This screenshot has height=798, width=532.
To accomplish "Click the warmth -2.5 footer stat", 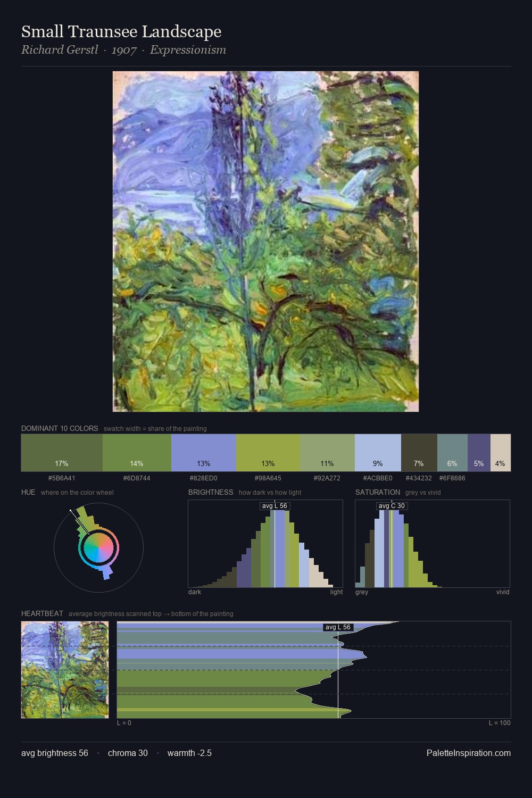I will click(x=189, y=753).
